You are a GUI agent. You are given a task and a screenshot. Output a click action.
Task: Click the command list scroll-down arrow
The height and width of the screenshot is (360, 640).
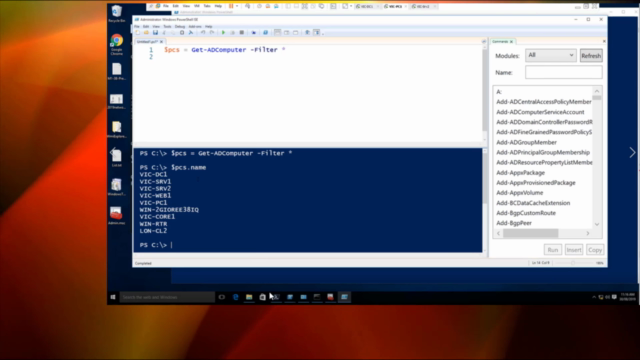tap(597, 224)
